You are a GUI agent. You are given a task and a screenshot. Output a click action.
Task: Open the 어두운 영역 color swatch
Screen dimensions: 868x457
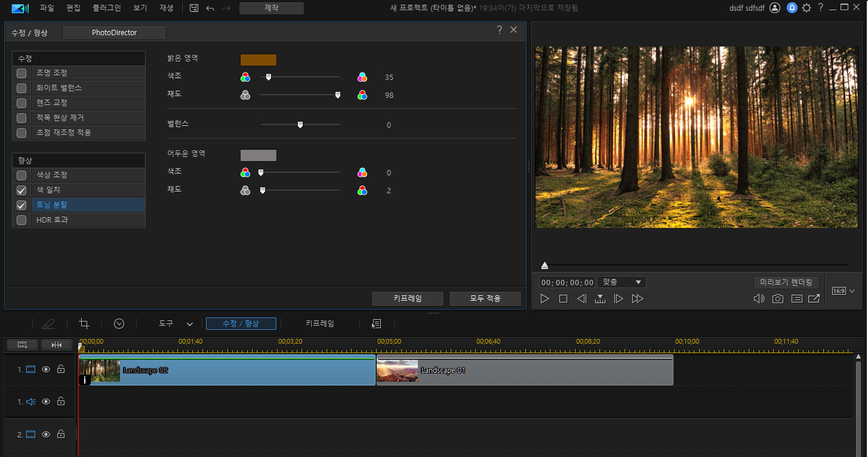[x=258, y=155]
